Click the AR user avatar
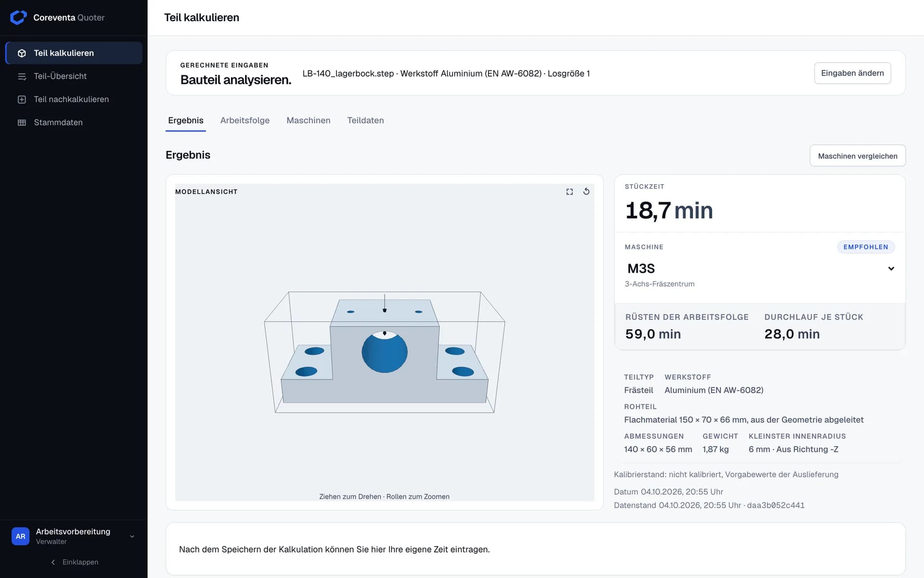The width and height of the screenshot is (924, 578). [20, 536]
